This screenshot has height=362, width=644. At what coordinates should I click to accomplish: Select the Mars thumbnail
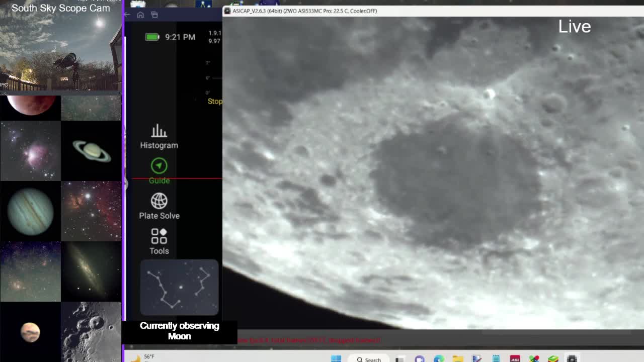[x=30, y=332]
